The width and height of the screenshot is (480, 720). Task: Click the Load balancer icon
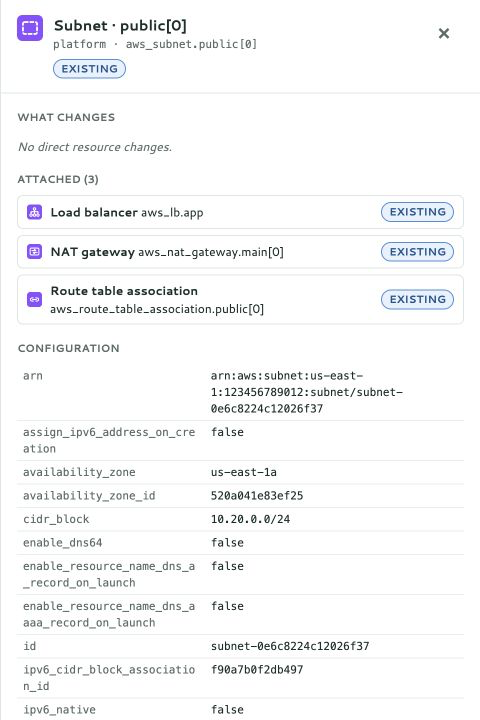coord(34,212)
